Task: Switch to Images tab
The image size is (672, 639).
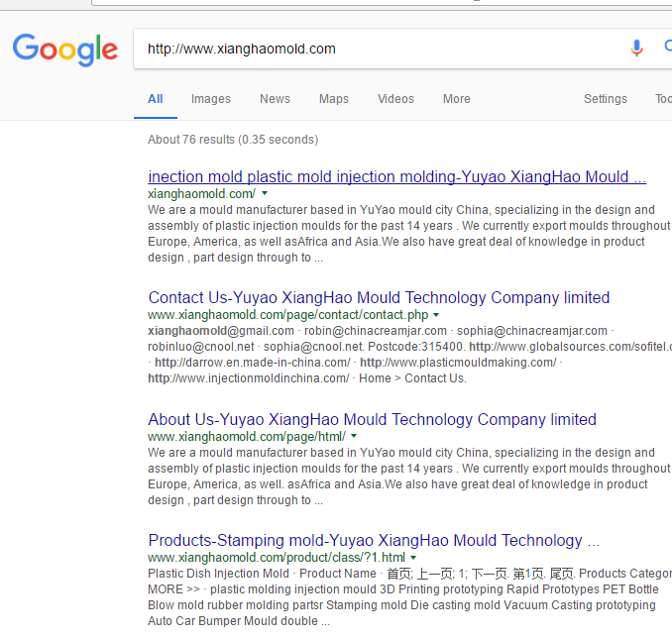Action: click(x=211, y=99)
